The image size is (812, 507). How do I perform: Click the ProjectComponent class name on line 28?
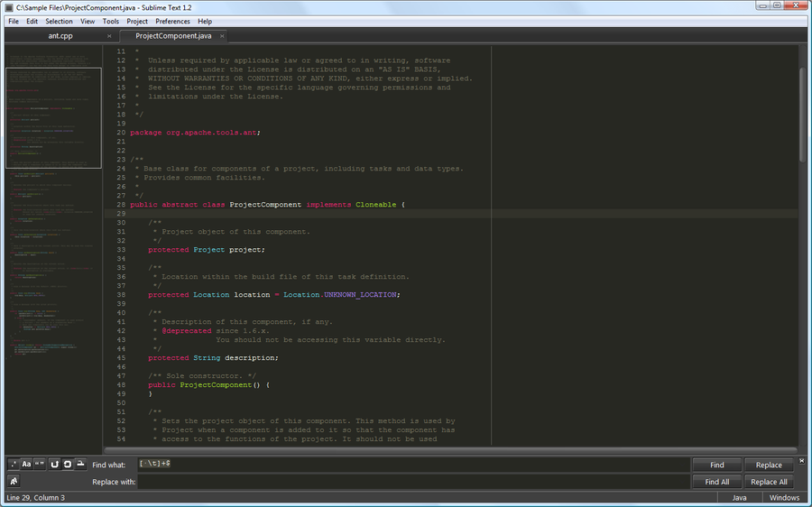265,205
